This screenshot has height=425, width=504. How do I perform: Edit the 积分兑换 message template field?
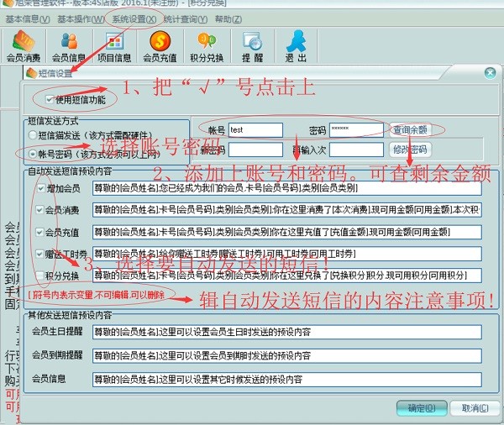287,275
